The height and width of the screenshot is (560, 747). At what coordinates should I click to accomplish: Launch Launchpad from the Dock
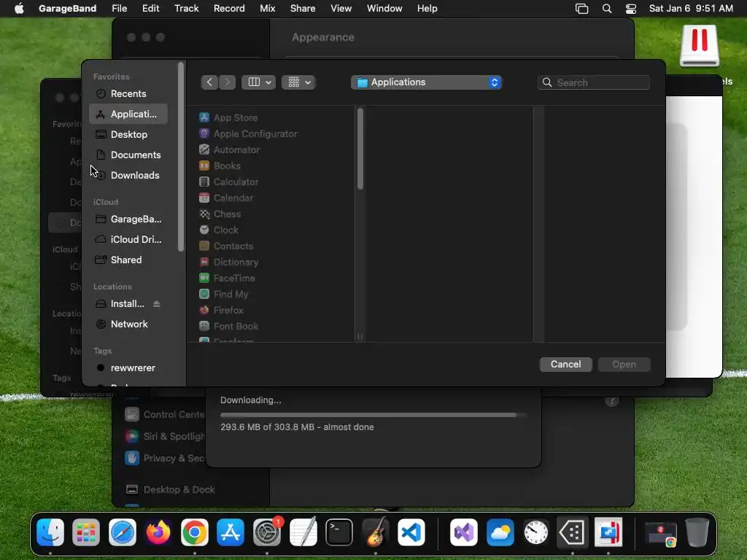pyautogui.click(x=86, y=532)
